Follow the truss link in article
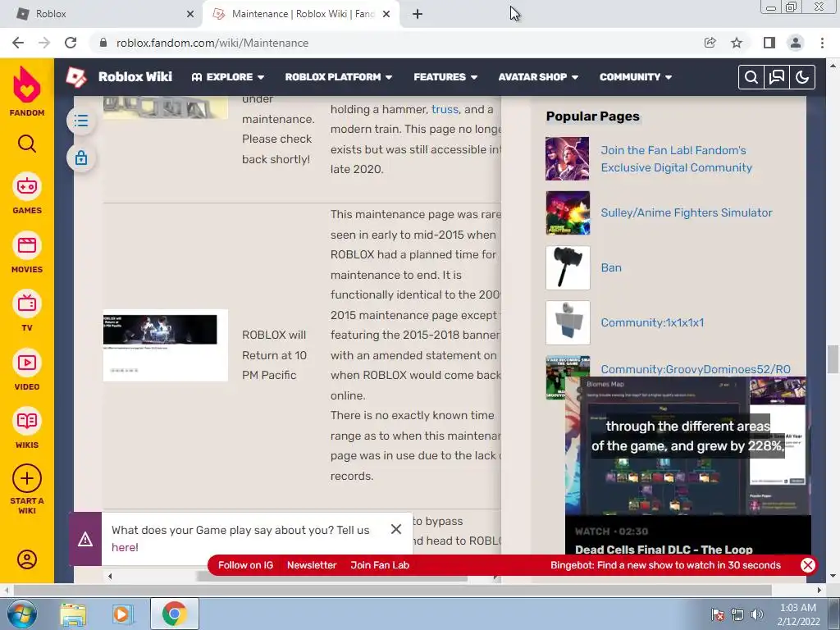Screen dimensions: 840x630 [x=445, y=109]
